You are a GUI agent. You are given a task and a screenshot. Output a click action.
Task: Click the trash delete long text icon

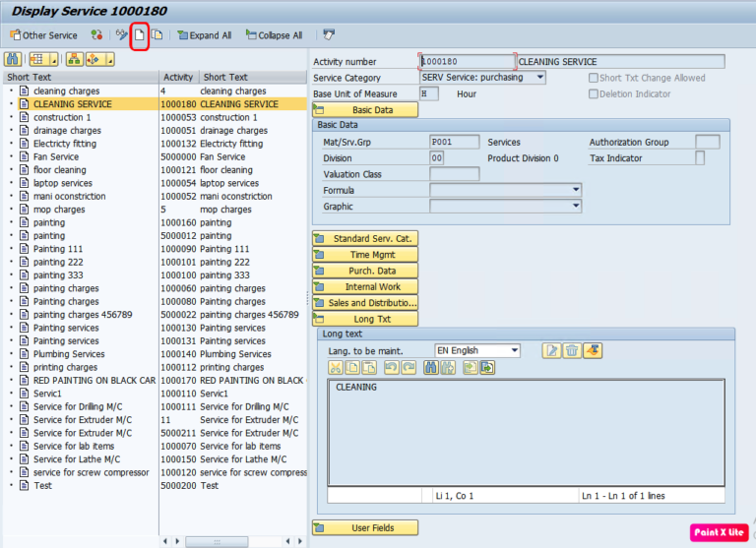point(572,350)
